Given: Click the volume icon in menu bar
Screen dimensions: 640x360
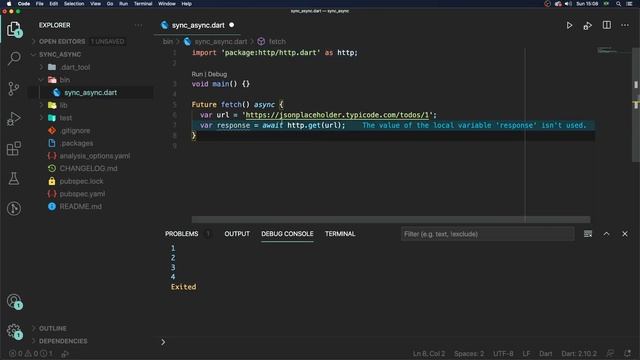Looking at the screenshot, I should click(568, 4).
